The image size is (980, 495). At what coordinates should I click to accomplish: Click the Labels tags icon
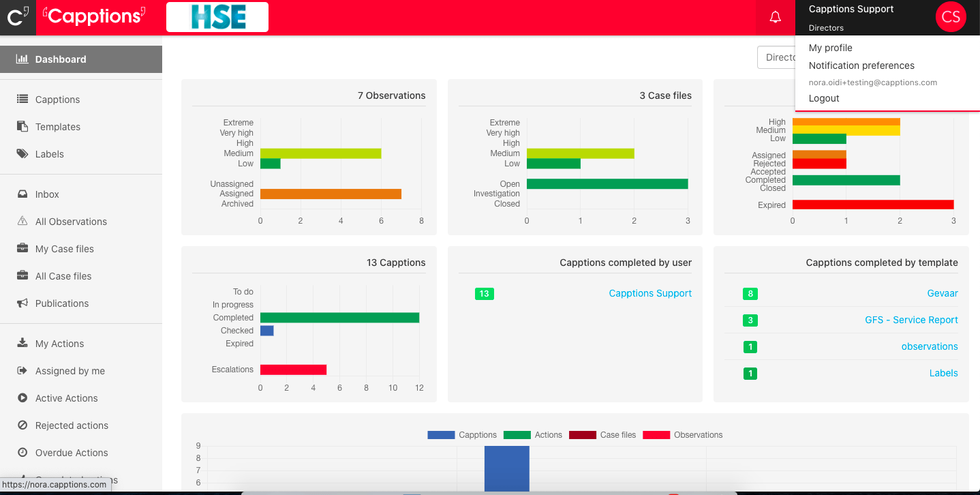(22, 154)
